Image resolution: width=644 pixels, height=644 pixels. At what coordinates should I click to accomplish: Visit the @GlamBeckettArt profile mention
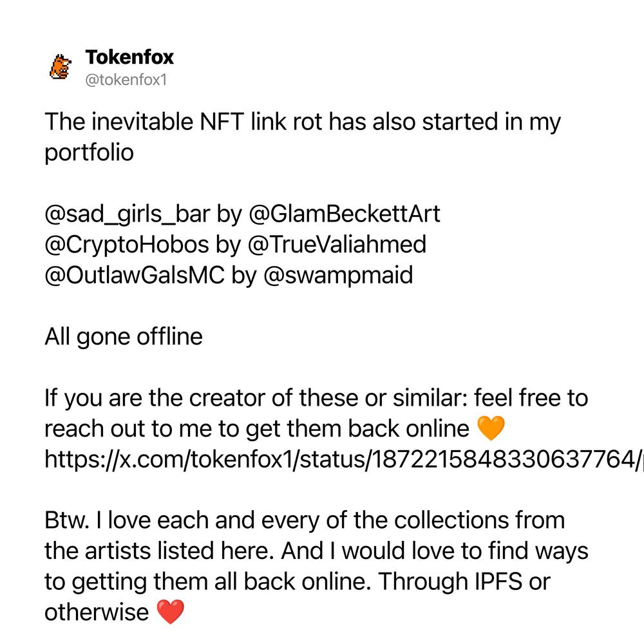(x=345, y=214)
